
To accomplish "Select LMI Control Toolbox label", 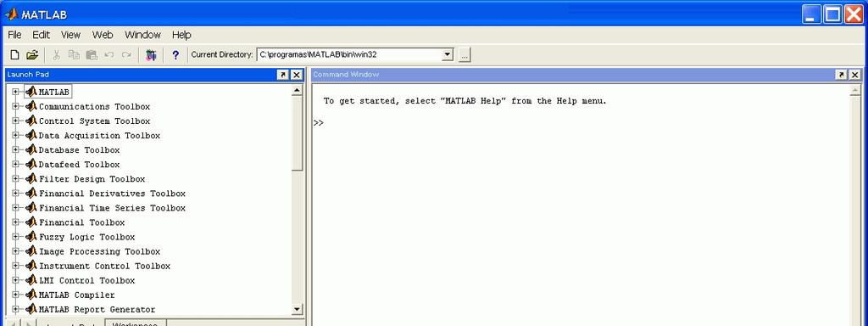I will pos(87,280).
